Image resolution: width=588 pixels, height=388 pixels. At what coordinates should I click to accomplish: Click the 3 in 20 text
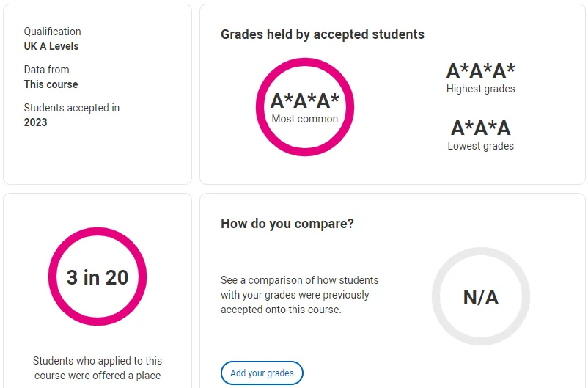(98, 277)
